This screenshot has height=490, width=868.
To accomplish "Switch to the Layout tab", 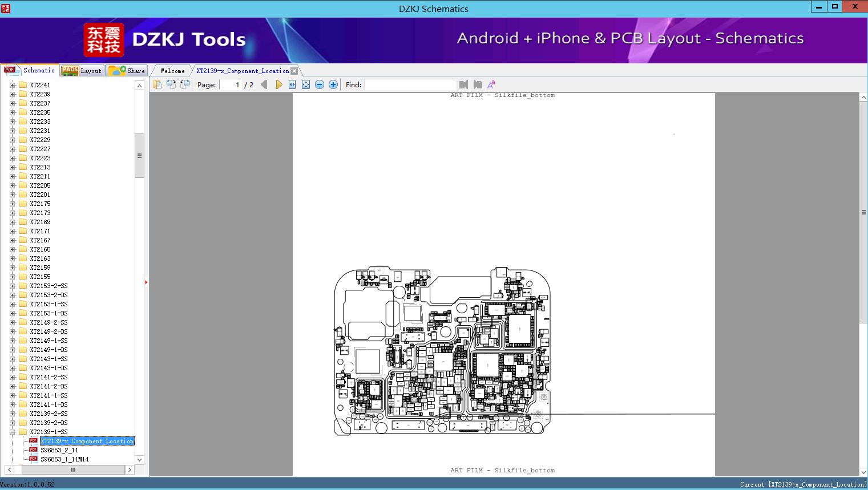I will pyautogui.click(x=83, y=71).
